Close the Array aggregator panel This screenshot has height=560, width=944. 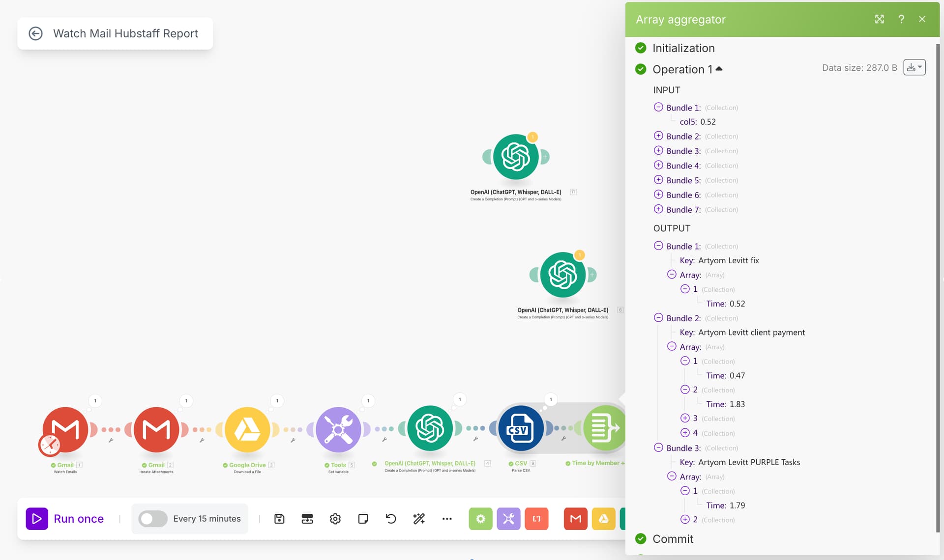click(x=922, y=19)
